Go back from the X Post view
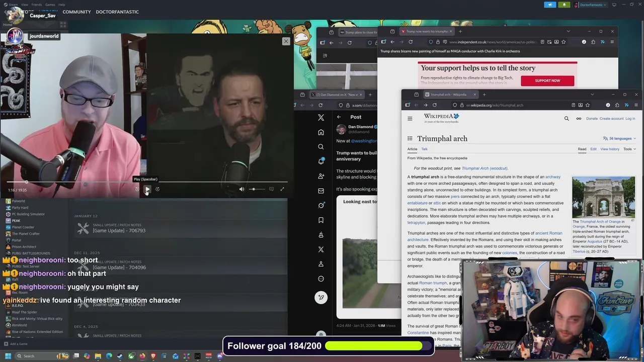644x362 pixels. pyautogui.click(x=339, y=117)
